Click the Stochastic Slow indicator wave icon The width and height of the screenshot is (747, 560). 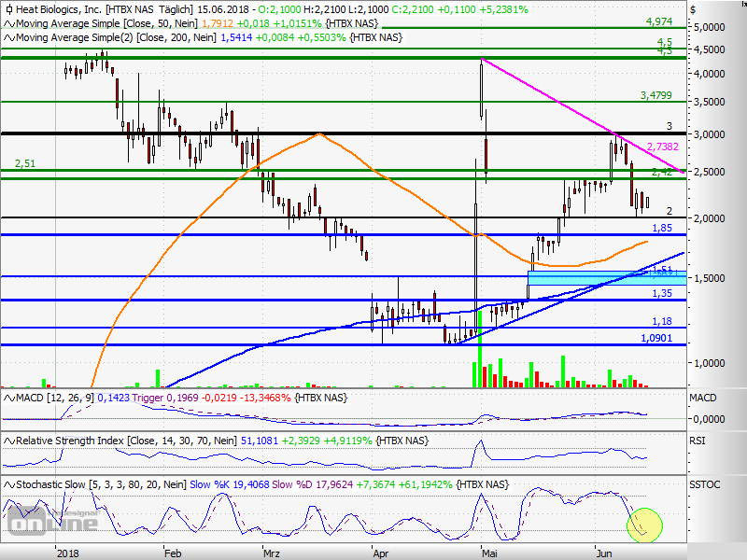(x=7, y=484)
